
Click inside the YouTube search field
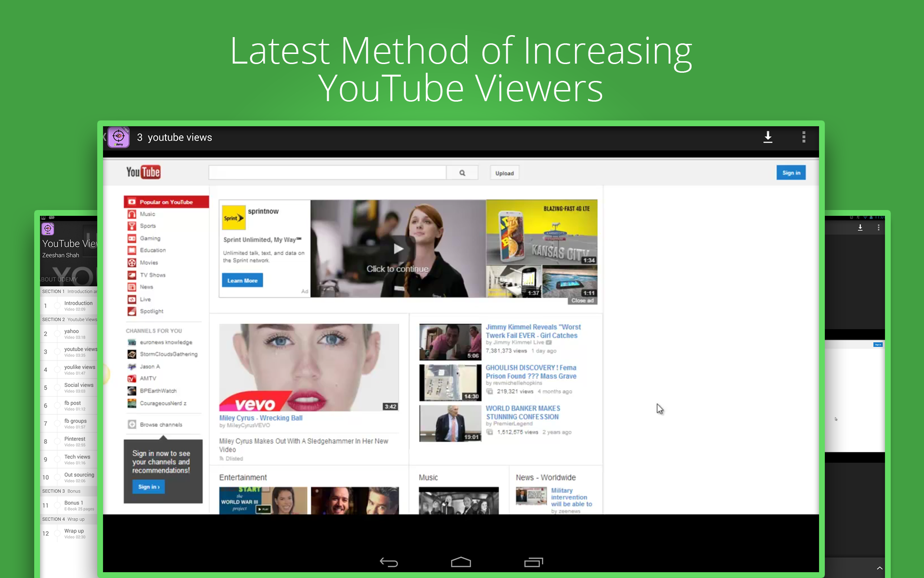(x=327, y=173)
